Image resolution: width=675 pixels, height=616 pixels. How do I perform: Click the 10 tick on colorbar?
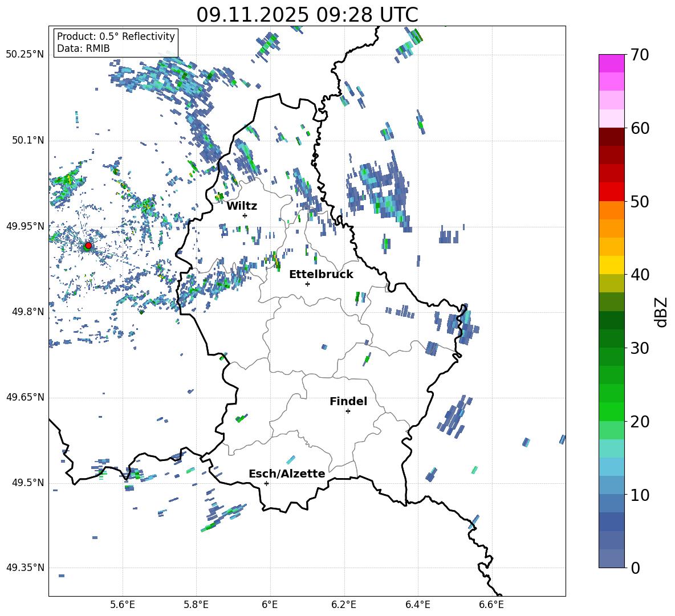click(640, 495)
